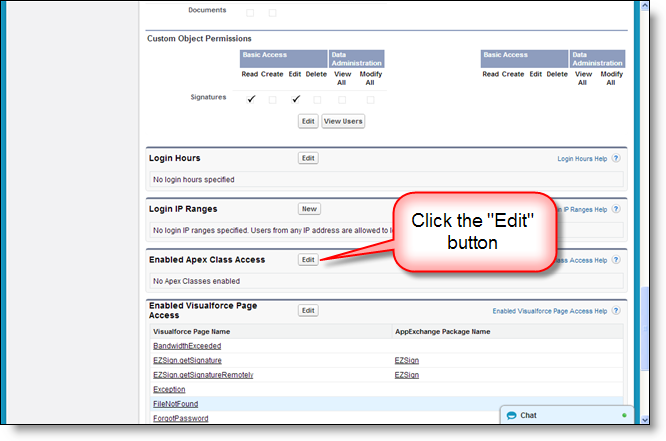Open the EZSign.getSignatureRemotely page link

pyautogui.click(x=203, y=375)
